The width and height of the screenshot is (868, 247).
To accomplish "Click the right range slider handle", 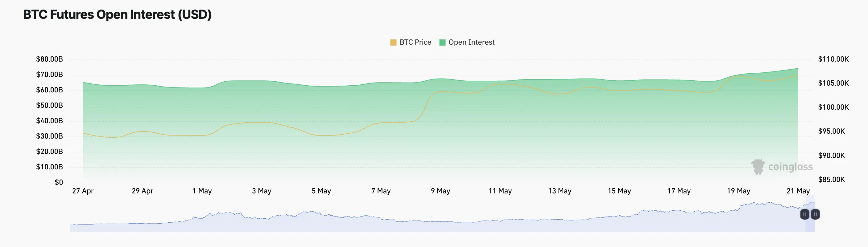I will [815, 214].
